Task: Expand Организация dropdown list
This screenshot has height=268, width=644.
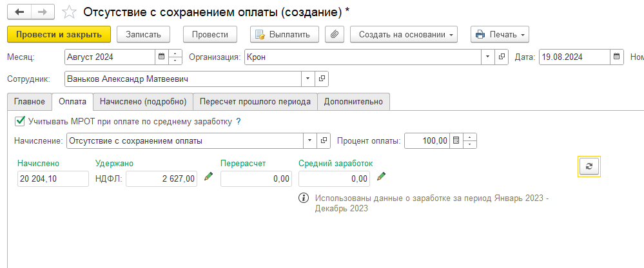Action: click(489, 57)
